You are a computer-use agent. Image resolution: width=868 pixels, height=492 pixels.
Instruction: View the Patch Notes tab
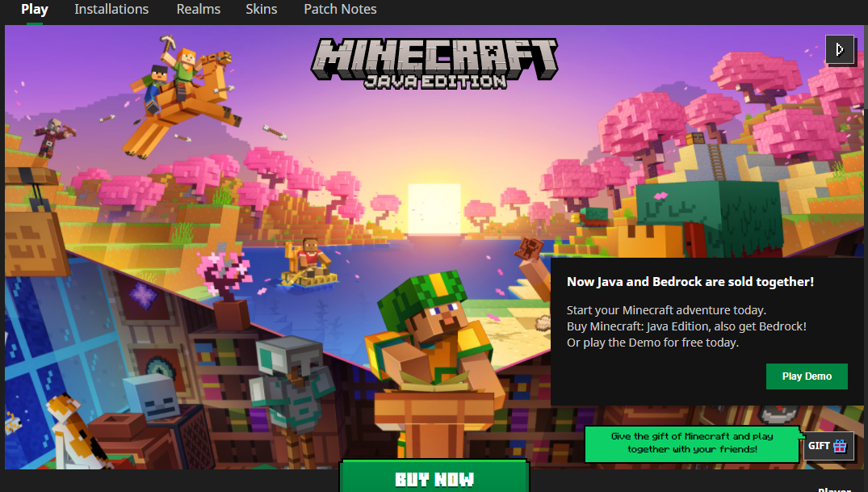(340, 10)
